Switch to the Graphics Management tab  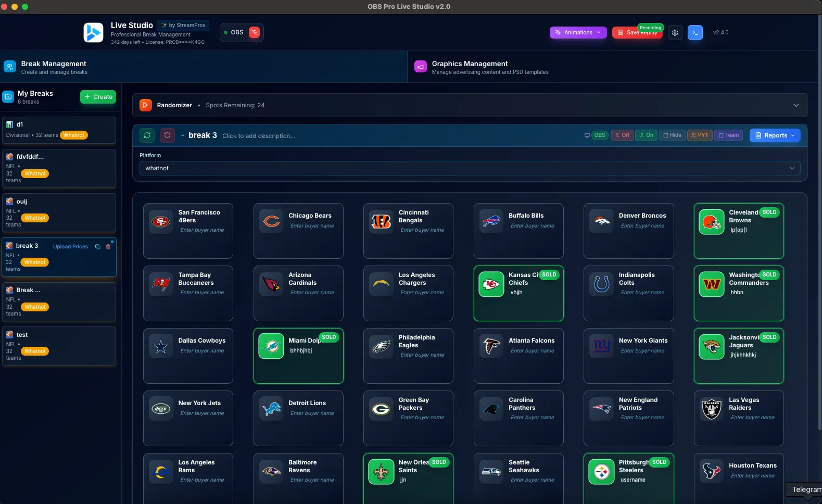click(x=470, y=67)
